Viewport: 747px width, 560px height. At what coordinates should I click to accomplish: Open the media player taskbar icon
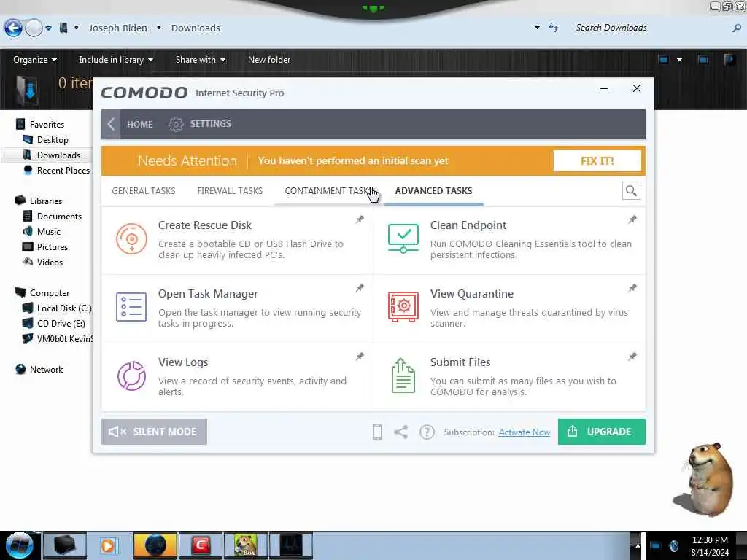pos(108,545)
